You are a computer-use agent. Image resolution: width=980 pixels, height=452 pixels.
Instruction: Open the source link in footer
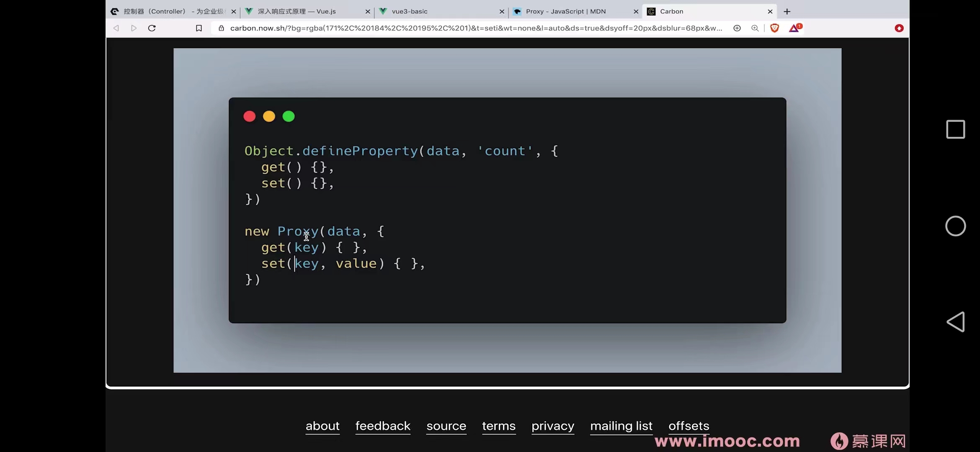[446, 426]
